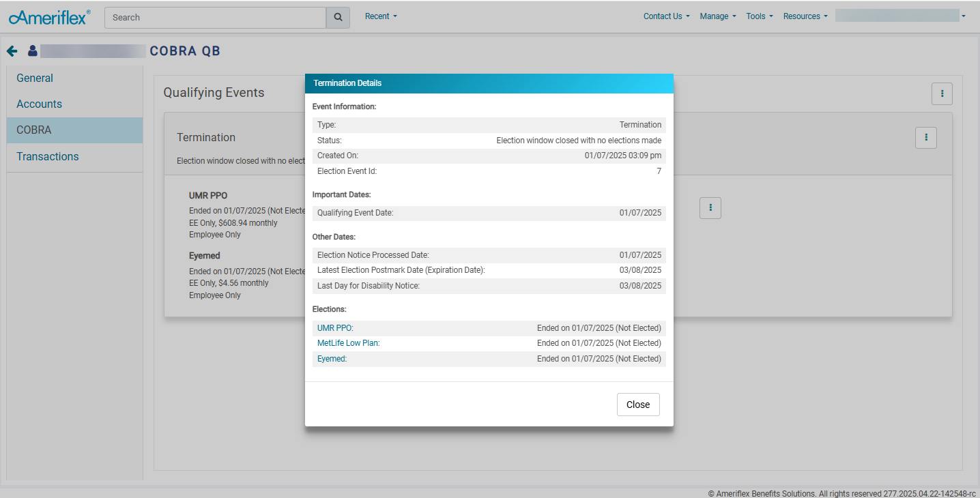980x498 pixels.
Task: Open Termination event three-dot menu
Action: click(926, 138)
